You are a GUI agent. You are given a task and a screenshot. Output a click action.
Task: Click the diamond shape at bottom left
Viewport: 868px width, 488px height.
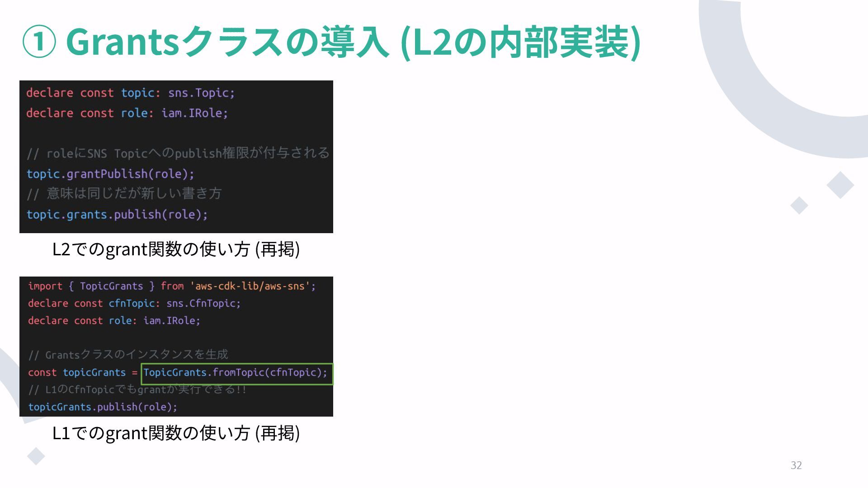(36, 456)
